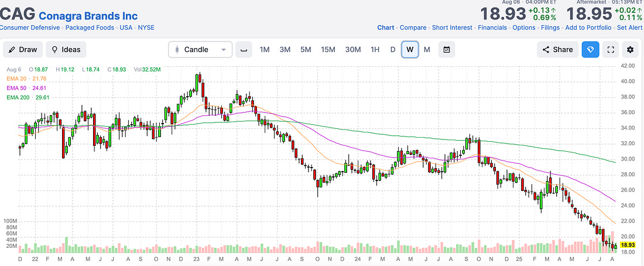Select the W weekly timeframe
Screen dimensions: 644x266
[410, 50]
